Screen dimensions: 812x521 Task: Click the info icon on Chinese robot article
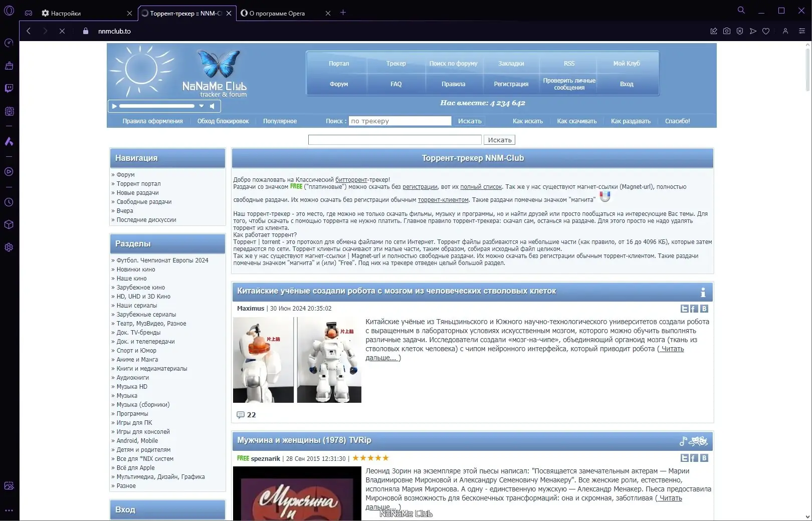pyautogui.click(x=703, y=292)
